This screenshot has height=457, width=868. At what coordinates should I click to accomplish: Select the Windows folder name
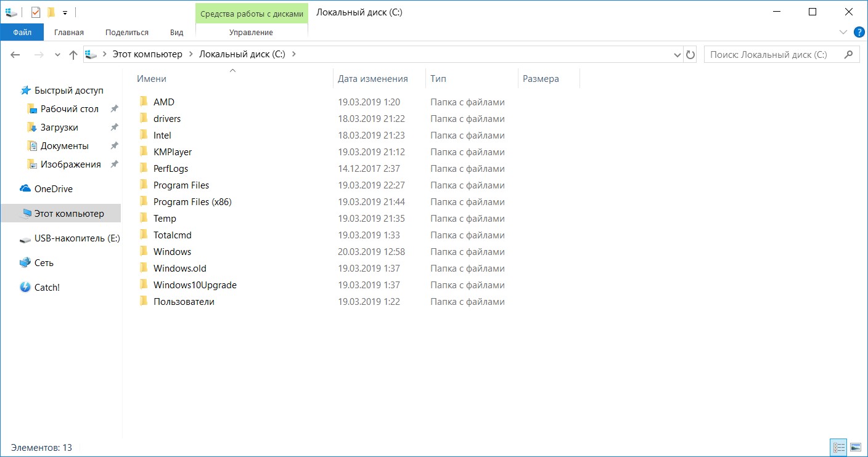(172, 252)
